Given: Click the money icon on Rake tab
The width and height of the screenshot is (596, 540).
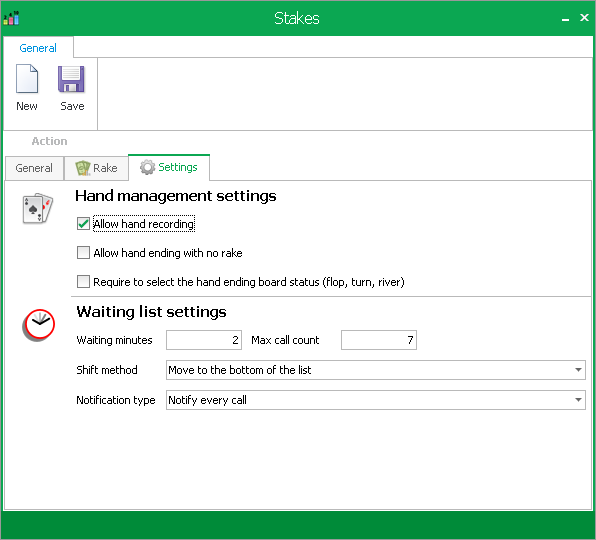Looking at the screenshot, I should [83, 168].
